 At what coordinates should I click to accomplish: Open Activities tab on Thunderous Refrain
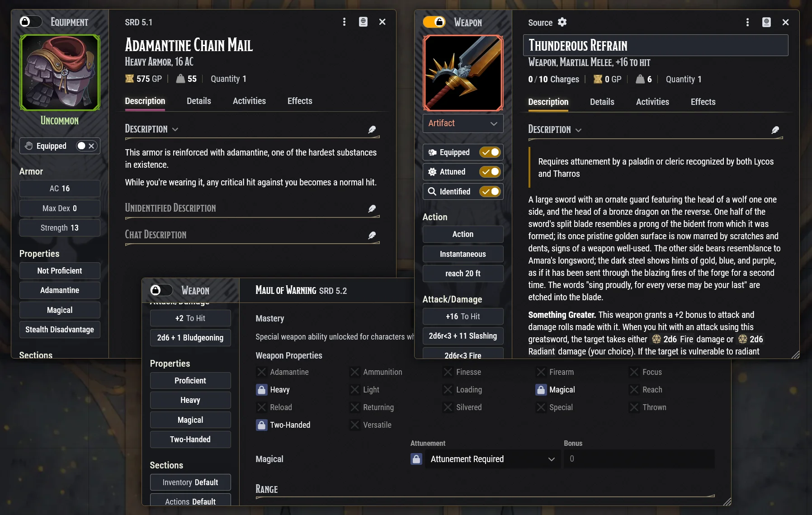point(652,102)
